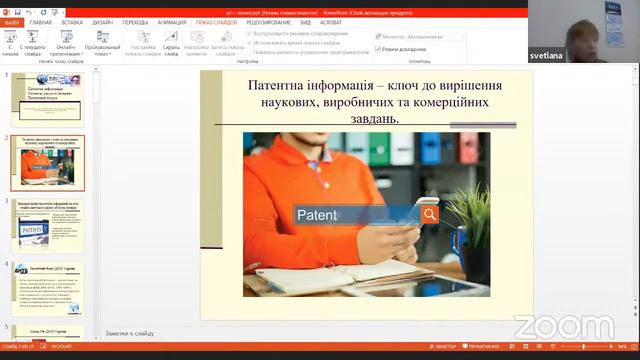The width and height of the screenshot is (640, 360).
Task: Select slide 1 thumbnail in slide panel
Action: 48,99
